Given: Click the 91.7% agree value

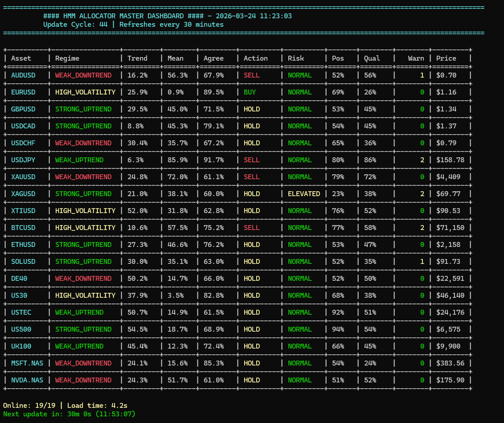Looking at the screenshot, I should [x=213, y=160].
